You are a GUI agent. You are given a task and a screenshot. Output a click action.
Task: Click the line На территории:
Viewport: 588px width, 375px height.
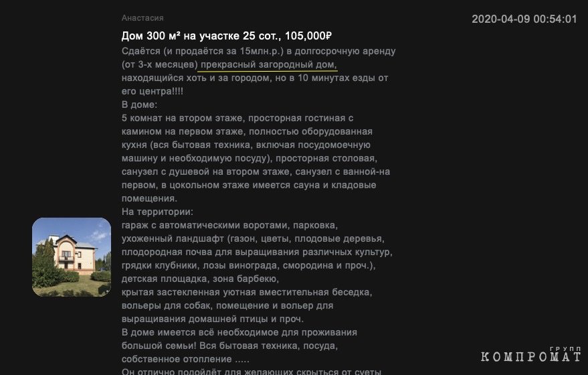157,212
